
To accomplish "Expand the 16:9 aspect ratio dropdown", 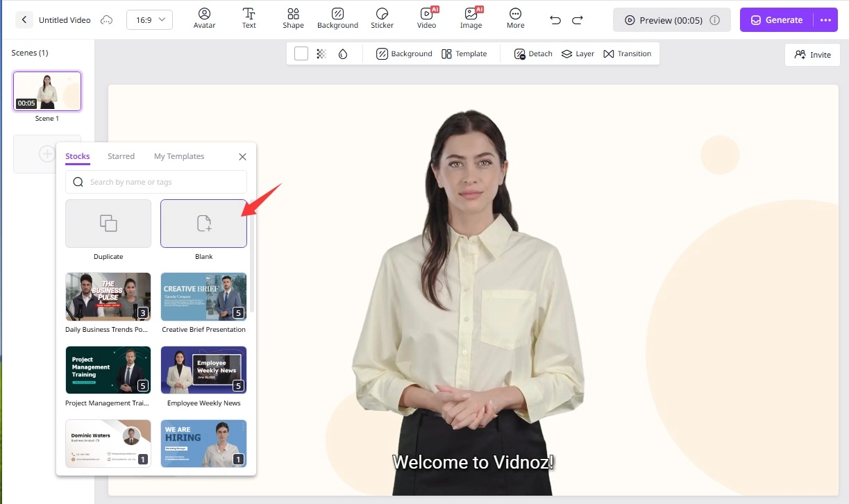I will pyautogui.click(x=149, y=20).
